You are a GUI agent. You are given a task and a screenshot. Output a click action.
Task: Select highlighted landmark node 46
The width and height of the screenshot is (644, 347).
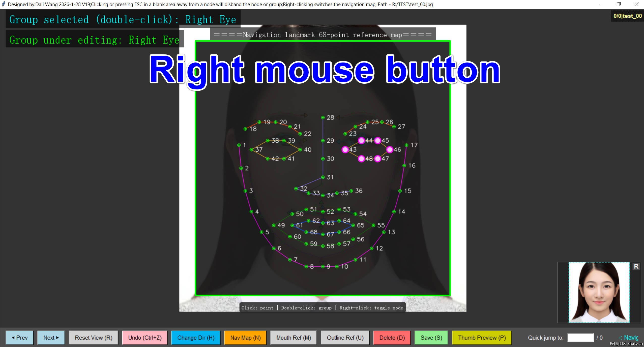[x=390, y=150]
